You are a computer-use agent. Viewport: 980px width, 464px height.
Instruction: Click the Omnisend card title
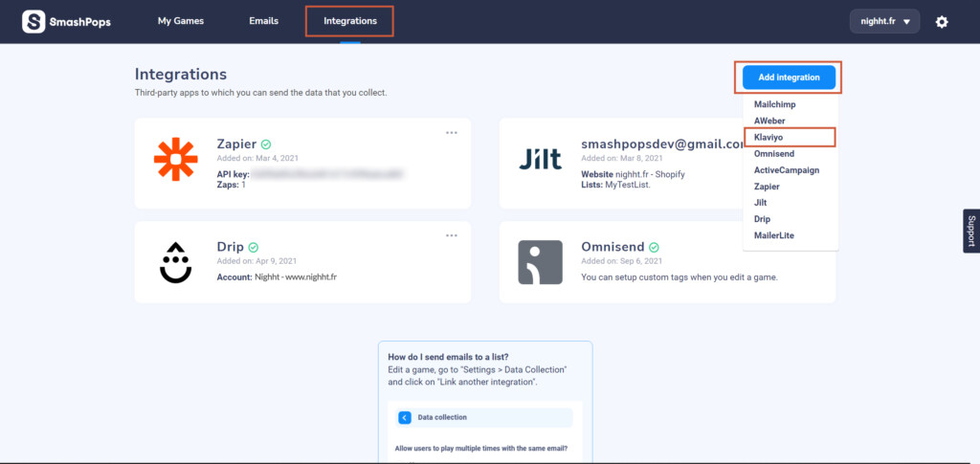tap(613, 247)
